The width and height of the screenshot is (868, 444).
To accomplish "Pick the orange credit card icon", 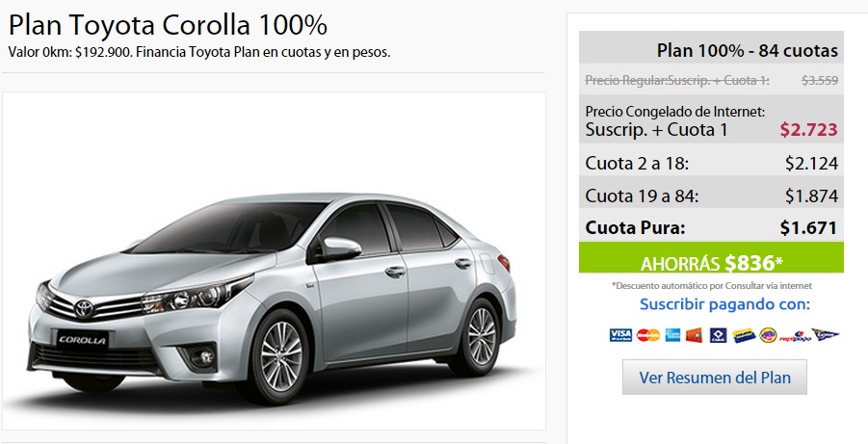I will coord(694,335).
